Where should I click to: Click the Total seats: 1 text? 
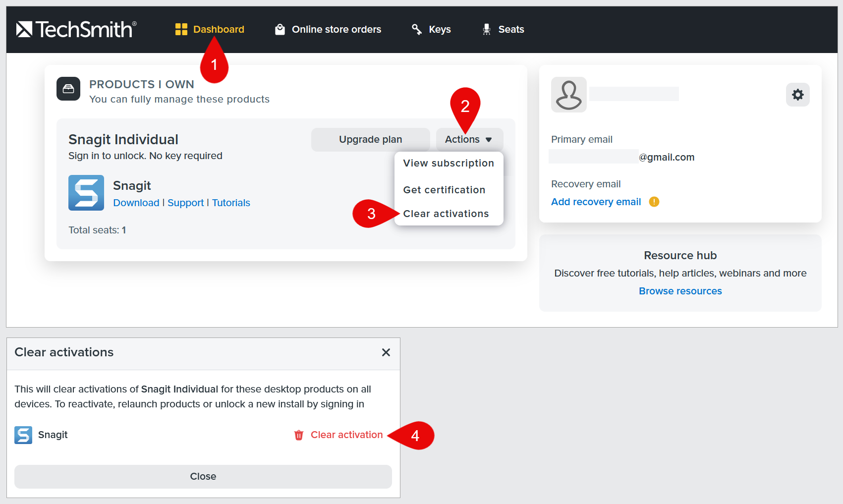point(97,230)
